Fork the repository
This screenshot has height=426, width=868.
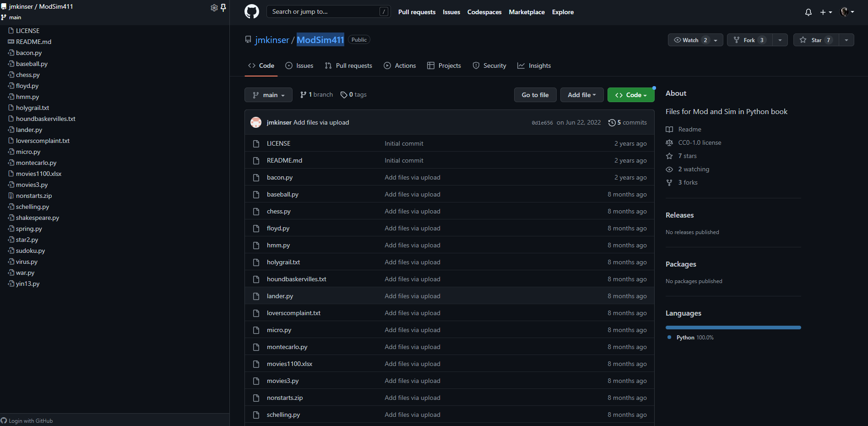[749, 40]
